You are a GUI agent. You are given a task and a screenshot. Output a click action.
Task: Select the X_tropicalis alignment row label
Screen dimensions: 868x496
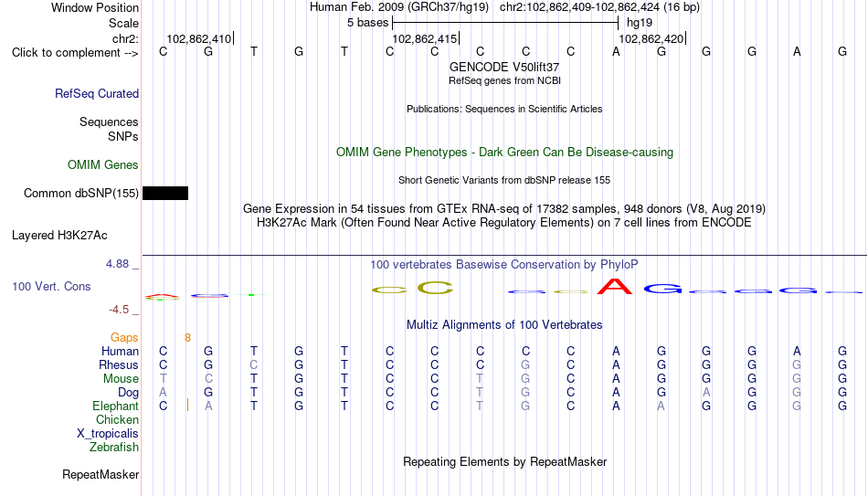(x=108, y=434)
